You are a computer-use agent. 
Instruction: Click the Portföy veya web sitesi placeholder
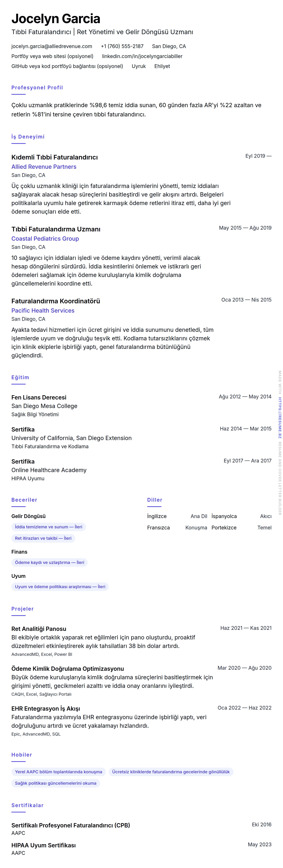pos(52,56)
